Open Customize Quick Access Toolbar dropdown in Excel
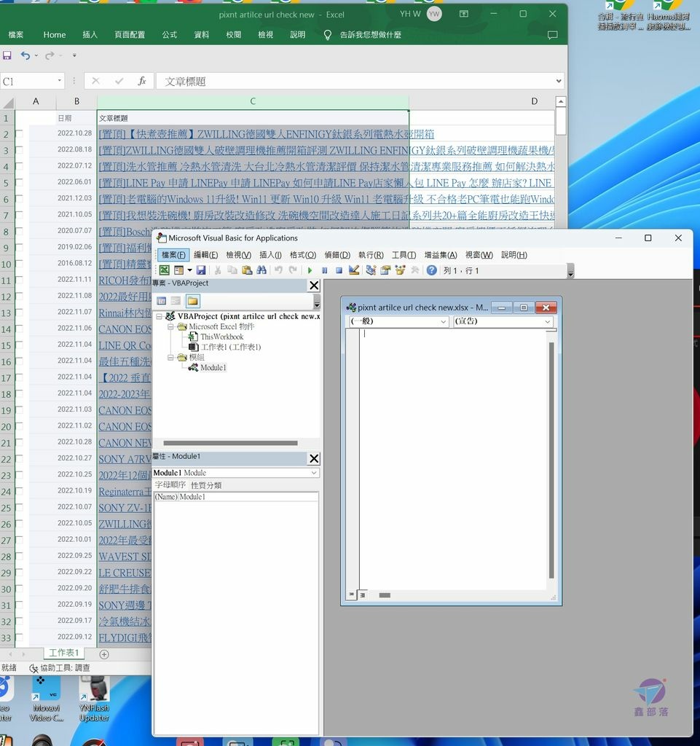700x746 pixels. (x=74, y=55)
